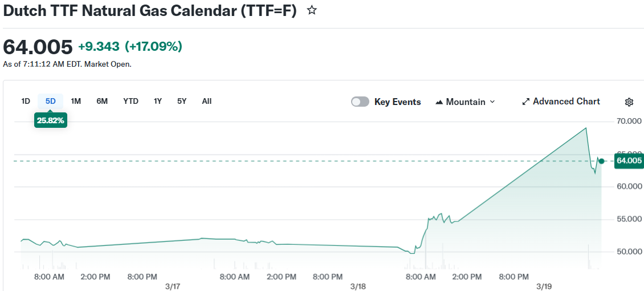The width and height of the screenshot is (644, 291).
Task: Open chart settings gear
Action: coord(629,102)
